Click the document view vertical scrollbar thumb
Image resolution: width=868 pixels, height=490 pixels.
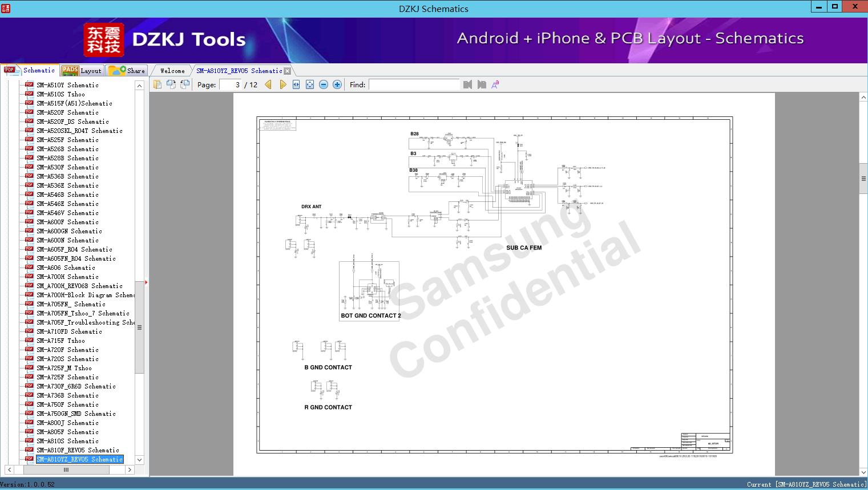pyautogui.click(x=863, y=179)
